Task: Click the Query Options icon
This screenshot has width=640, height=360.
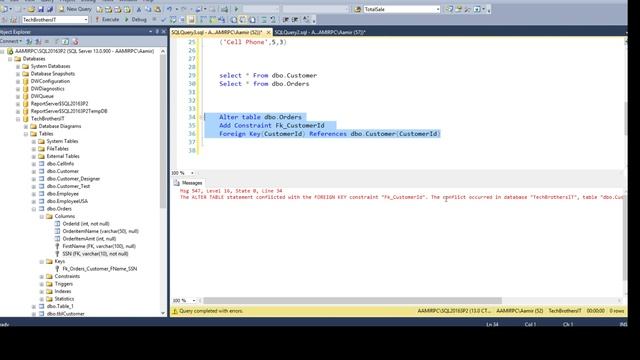Action: (182, 20)
